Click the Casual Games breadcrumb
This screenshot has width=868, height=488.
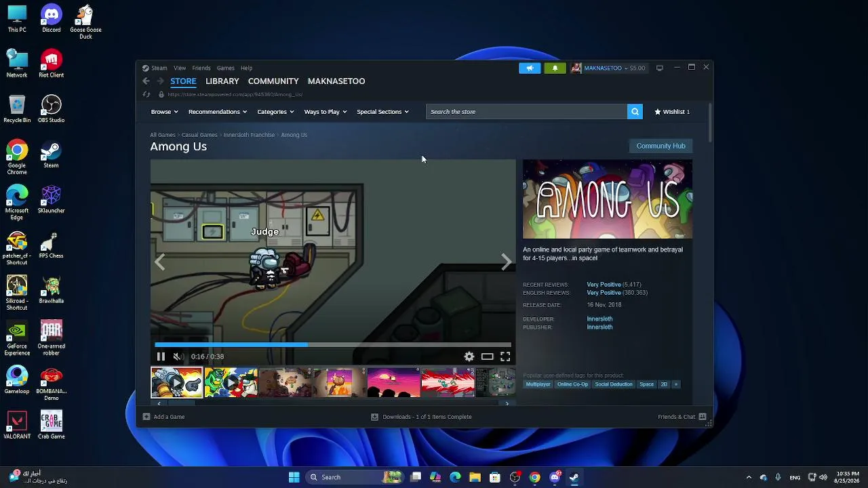click(x=199, y=135)
